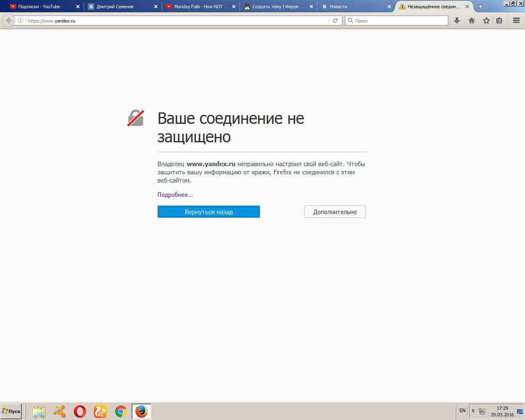This screenshot has height=420, width=525.
Task: Open Avast antivirus from the taskbar
Action: point(59,411)
